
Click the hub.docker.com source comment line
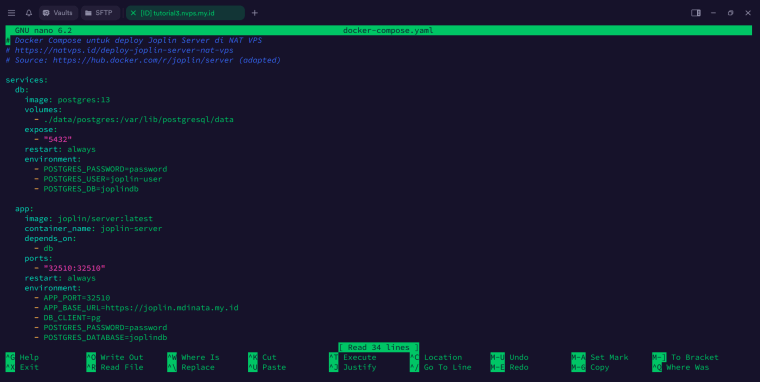143,60
